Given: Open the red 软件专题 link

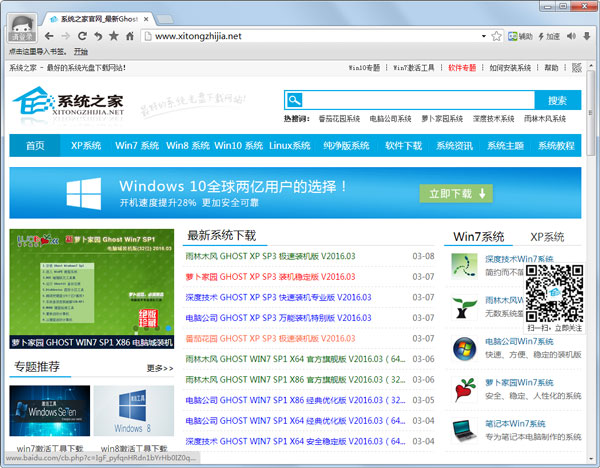Looking at the screenshot, I should tap(462, 68).
